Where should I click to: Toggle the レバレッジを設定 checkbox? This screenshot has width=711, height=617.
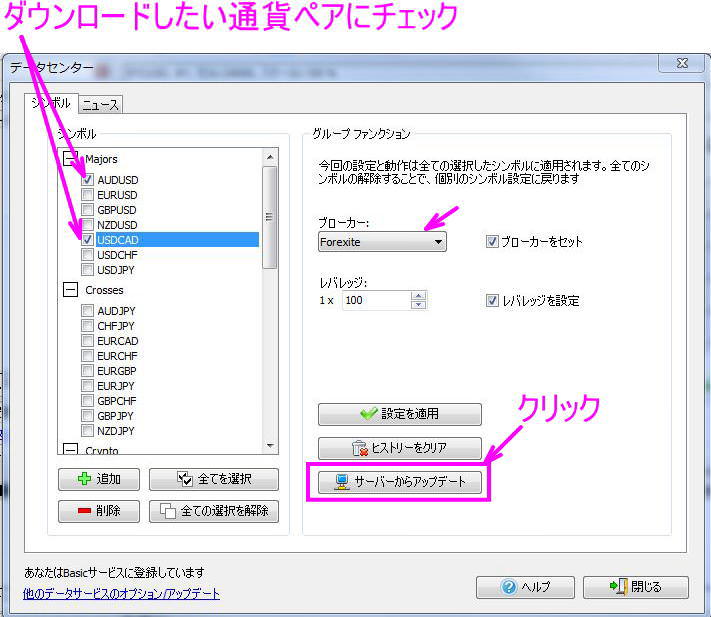click(492, 301)
